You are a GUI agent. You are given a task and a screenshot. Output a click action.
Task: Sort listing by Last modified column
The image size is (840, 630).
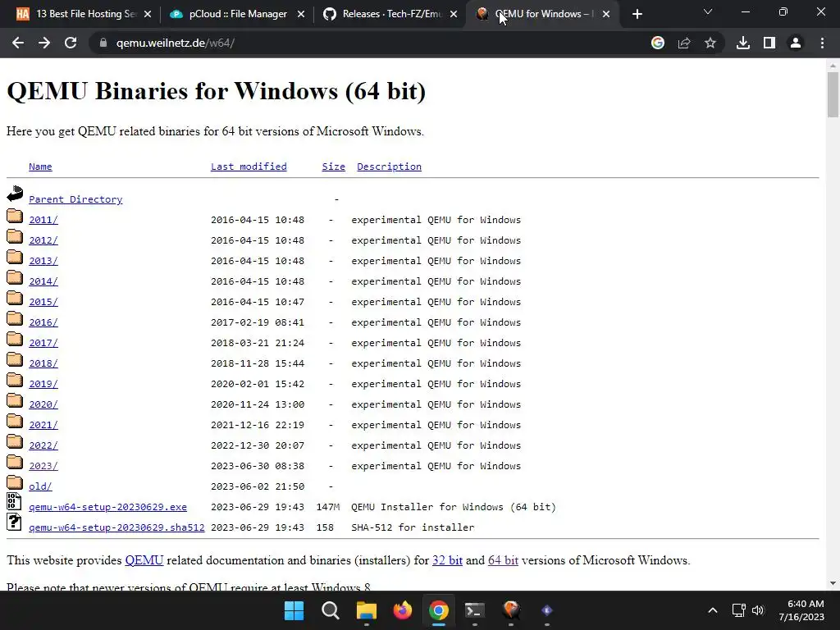(x=249, y=167)
